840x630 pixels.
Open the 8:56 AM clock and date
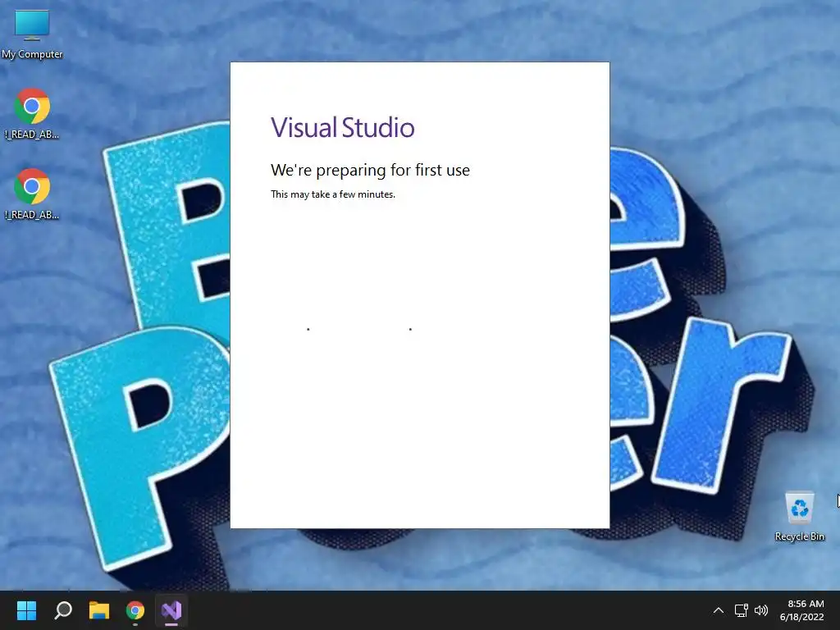pos(802,610)
